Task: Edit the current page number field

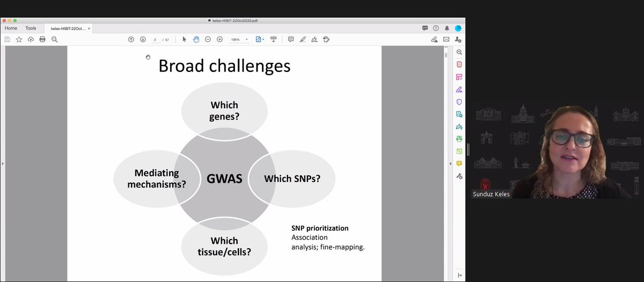Action: 155,40
